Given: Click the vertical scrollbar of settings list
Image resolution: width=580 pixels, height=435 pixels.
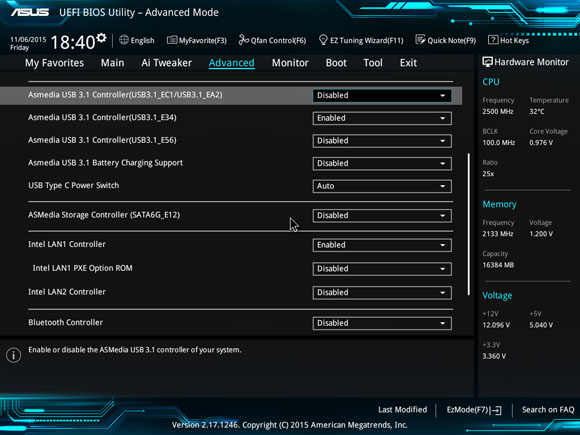Looking at the screenshot, I should pos(469,224).
